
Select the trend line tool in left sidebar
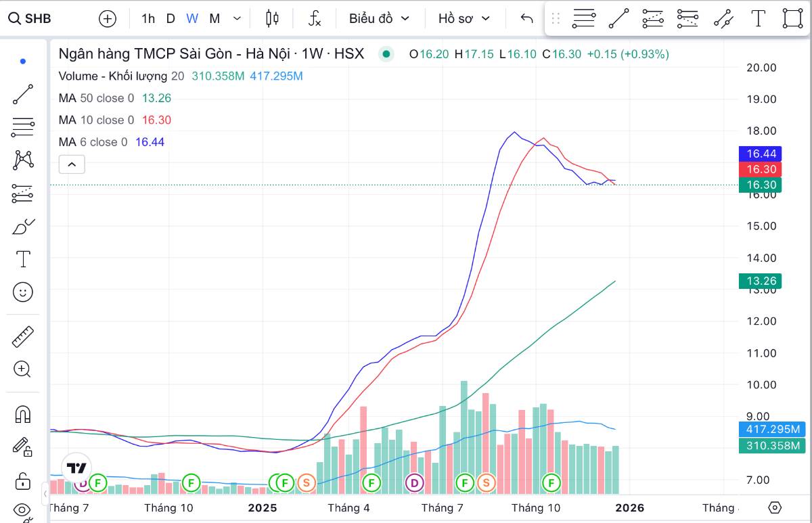pos(23,95)
